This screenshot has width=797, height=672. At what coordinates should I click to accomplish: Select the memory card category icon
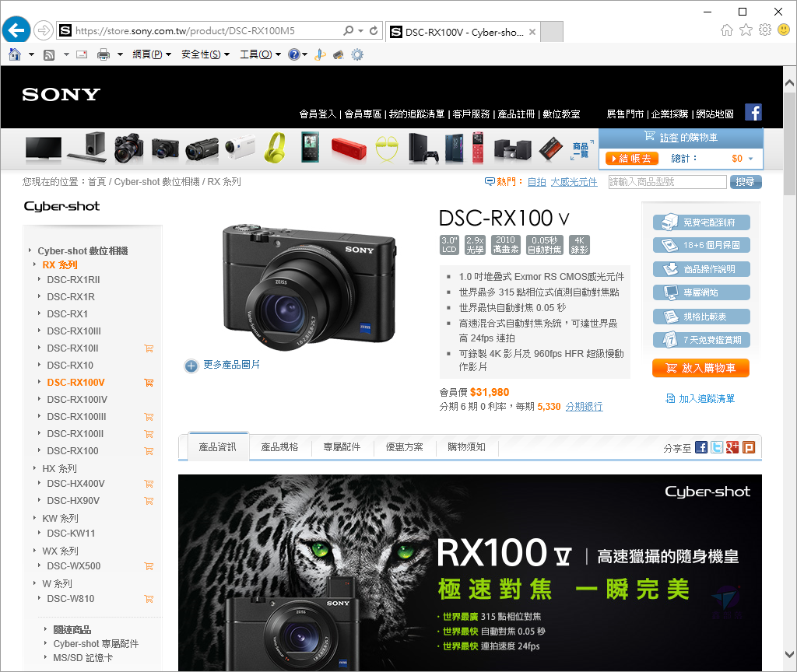pyautogui.click(x=551, y=149)
